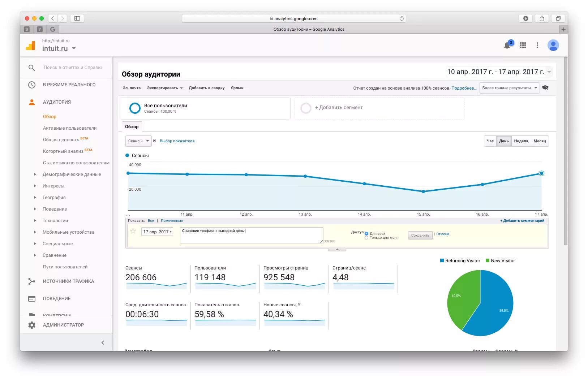
Task: Toggle Safari sidebar button
Action: point(77,18)
